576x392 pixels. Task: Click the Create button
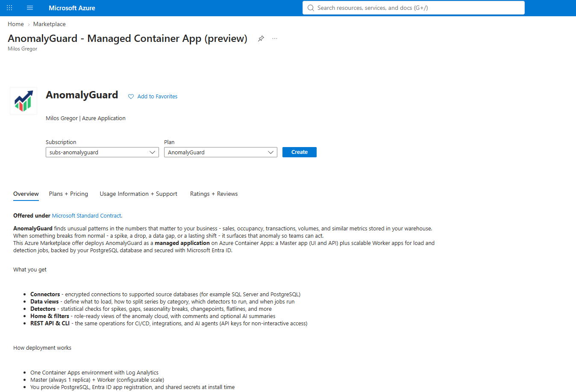point(300,152)
